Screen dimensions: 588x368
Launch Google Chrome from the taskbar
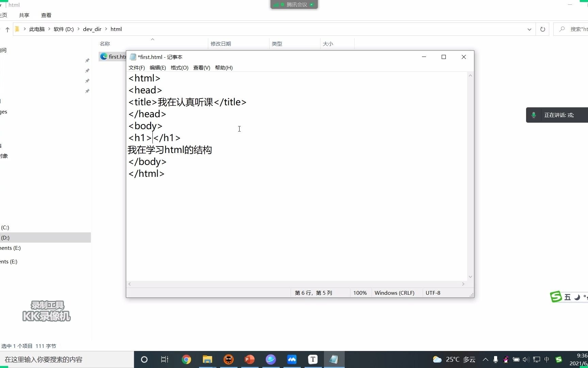point(186,359)
